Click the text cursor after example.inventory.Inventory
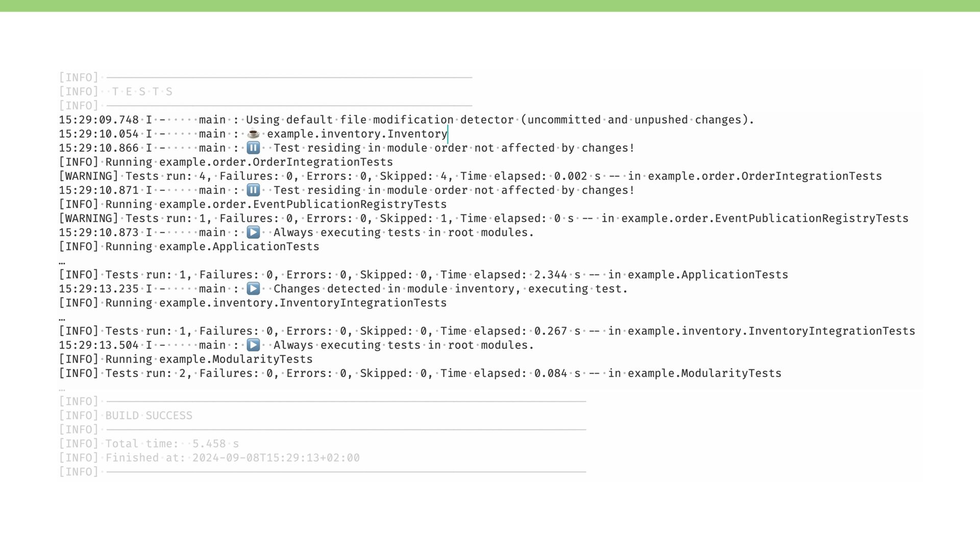Screen dimensions: 980x551 (x=448, y=134)
